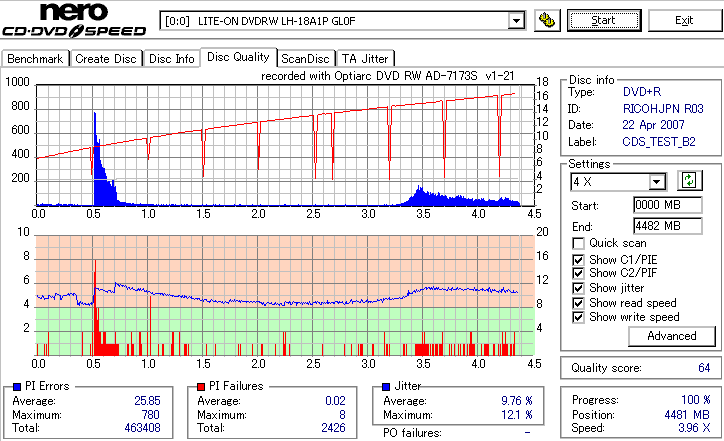This screenshot has width=724, height=441.
Task: Click the recorded with Optiarc text above graph
Action: [387, 76]
